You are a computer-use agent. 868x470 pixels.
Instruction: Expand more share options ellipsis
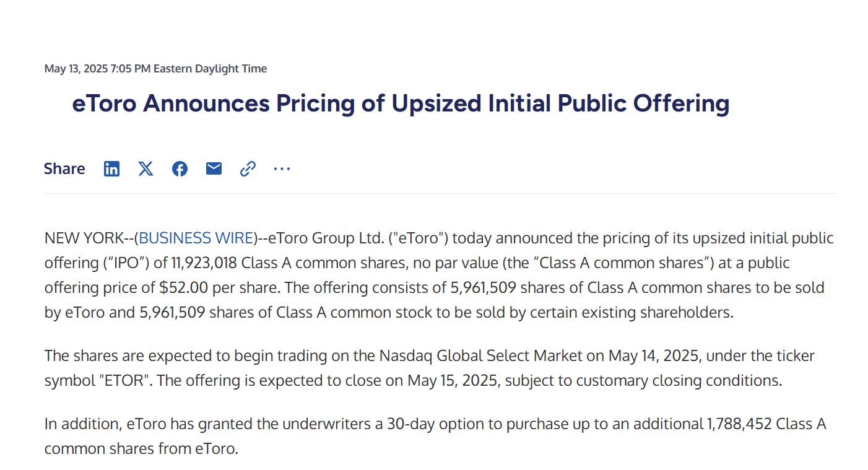tap(282, 168)
